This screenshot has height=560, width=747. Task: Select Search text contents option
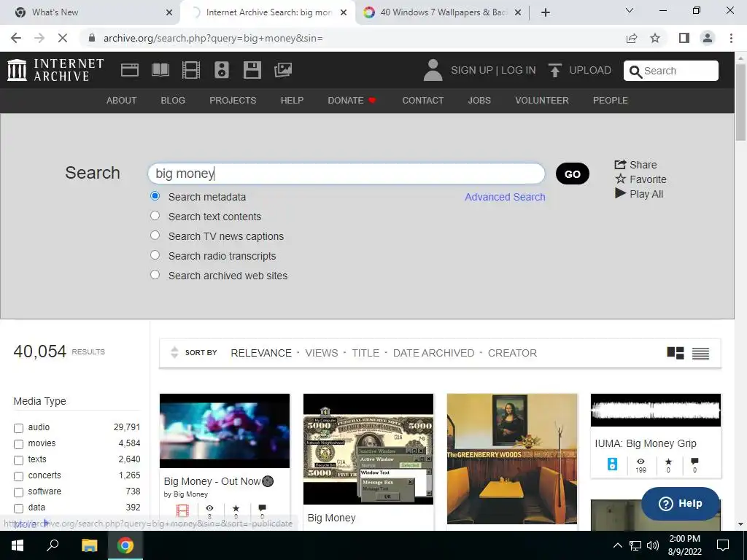[x=155, y=216]
